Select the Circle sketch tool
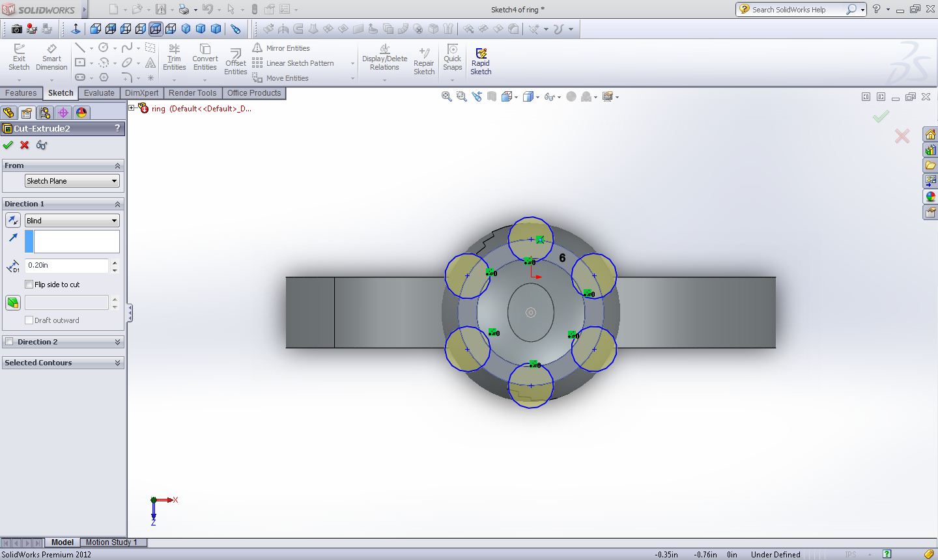Screen dimensions: 938x560 click(x=104, y=48)
